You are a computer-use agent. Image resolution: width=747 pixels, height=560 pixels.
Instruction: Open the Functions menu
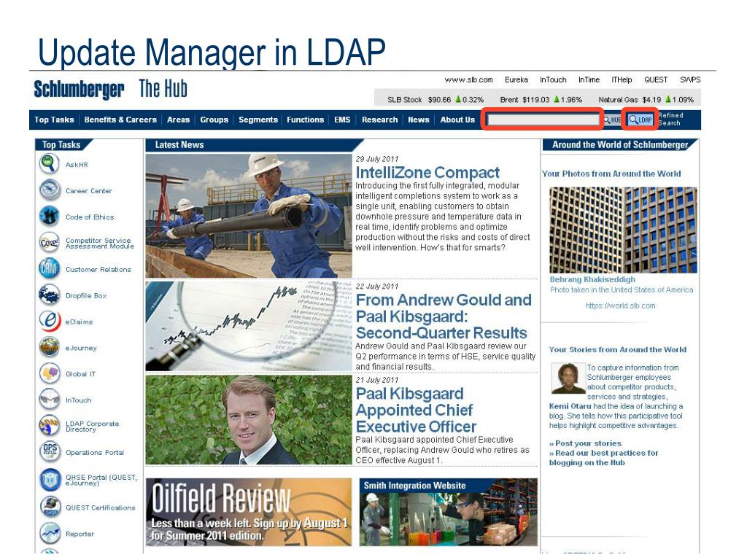[305, 120]
